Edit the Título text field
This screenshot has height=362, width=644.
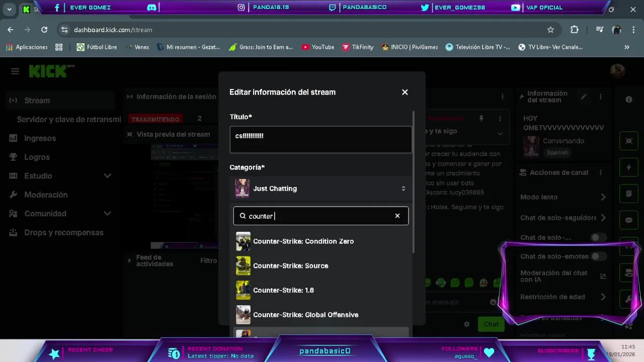coord(320,139)
